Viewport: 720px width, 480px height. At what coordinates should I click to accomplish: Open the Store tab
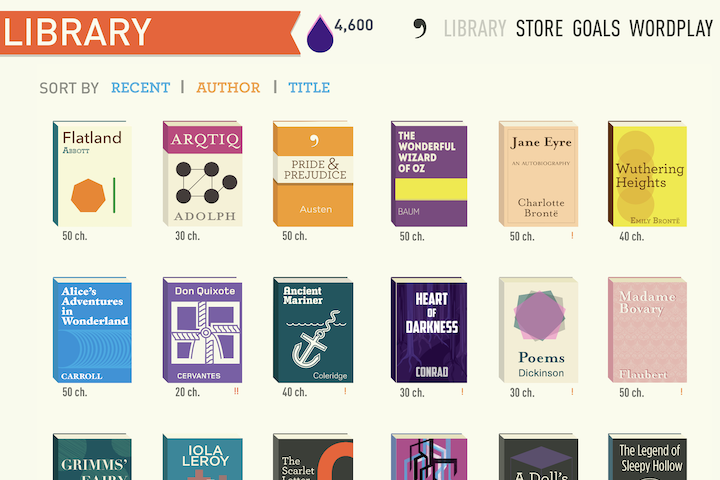[539, 28]
